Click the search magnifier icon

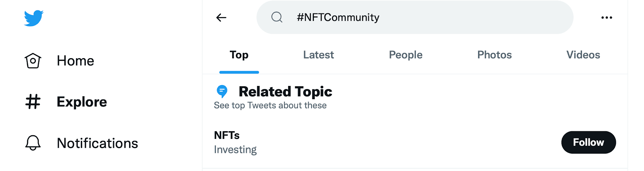pos(277,17)
